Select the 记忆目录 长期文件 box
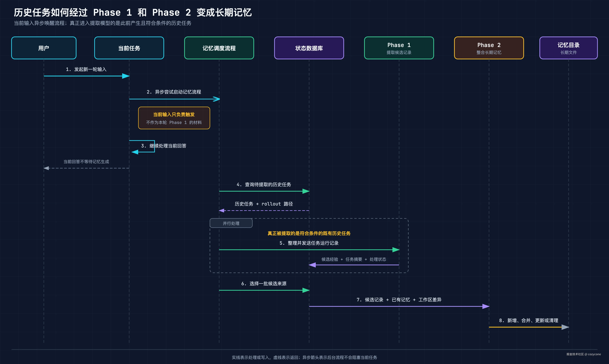The width and height of the screenshot is (609, 364). (569, 48)
